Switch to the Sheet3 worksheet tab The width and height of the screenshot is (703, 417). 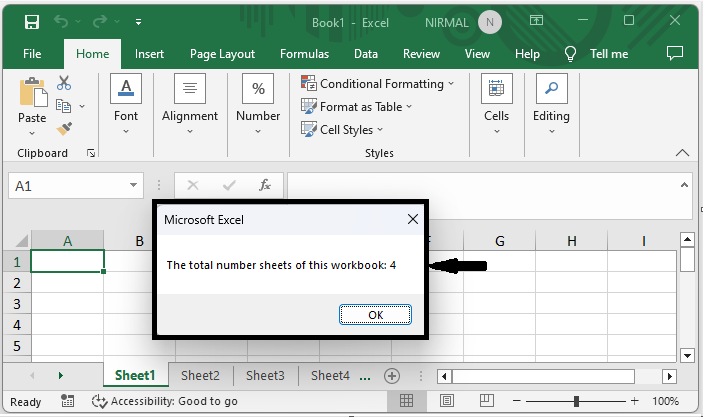[265, 376]
